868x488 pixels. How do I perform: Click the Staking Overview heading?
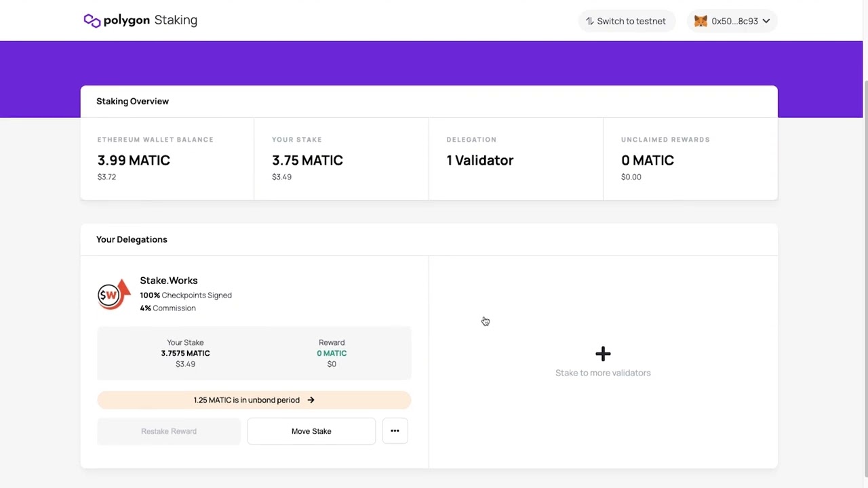click(132, 101)
